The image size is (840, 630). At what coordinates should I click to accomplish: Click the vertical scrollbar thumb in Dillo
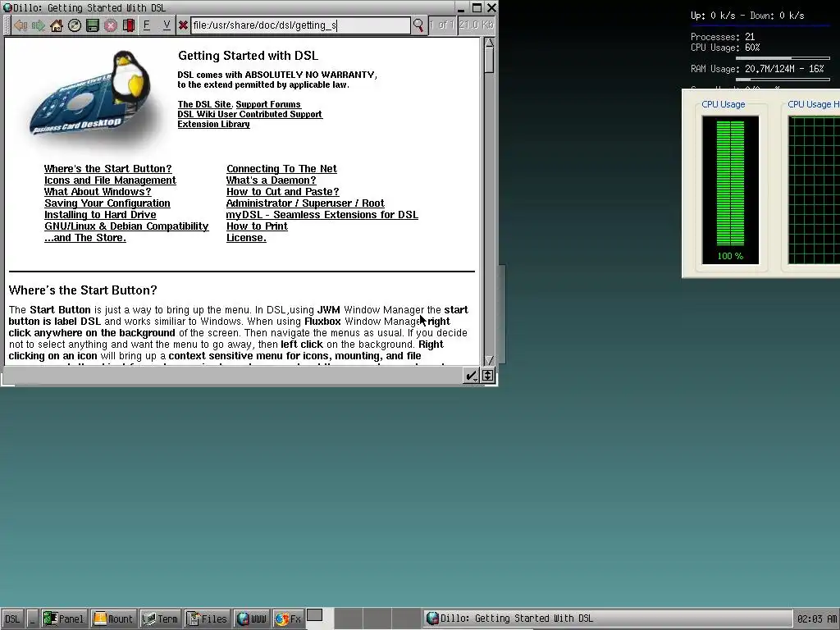coord(489,60)
